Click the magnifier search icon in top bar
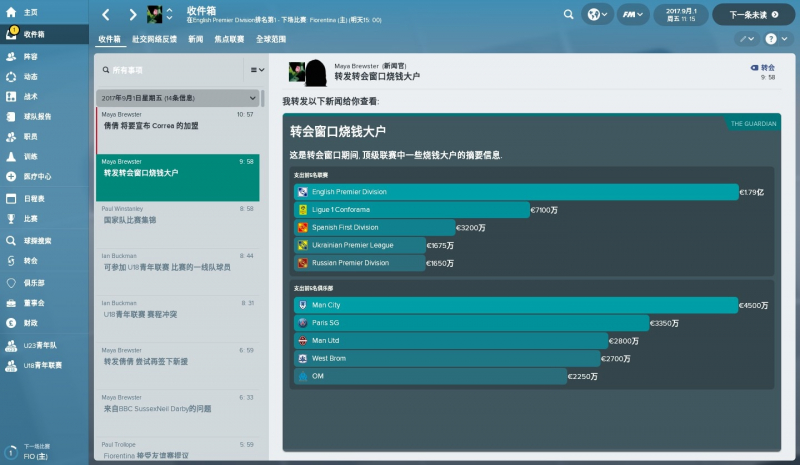Image resolution: width=800 pixels, height=465 pixels. coord(569,15)
